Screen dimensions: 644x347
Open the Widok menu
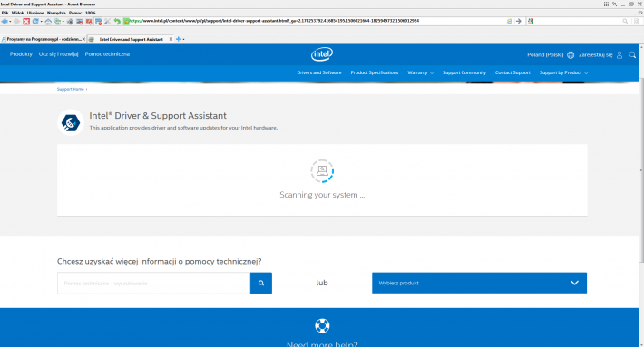point(17,13)
